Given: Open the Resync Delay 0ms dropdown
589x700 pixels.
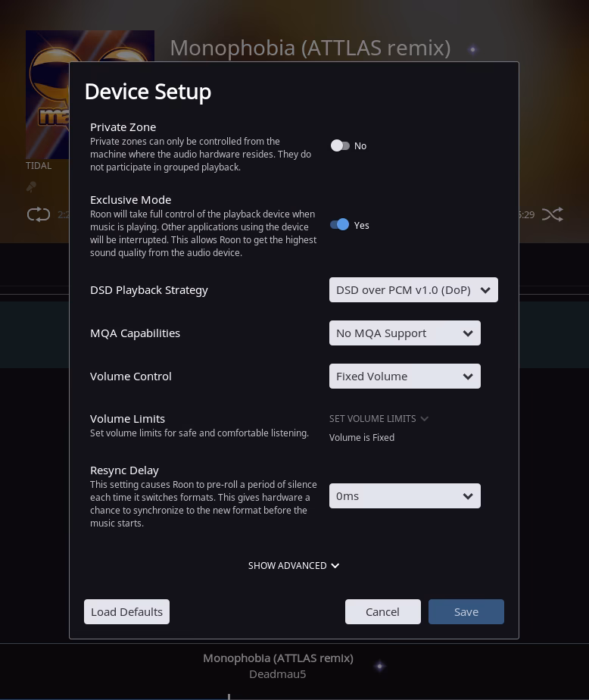Looking at the screenshot, I should pyautogui.click(x=405, y=495).
